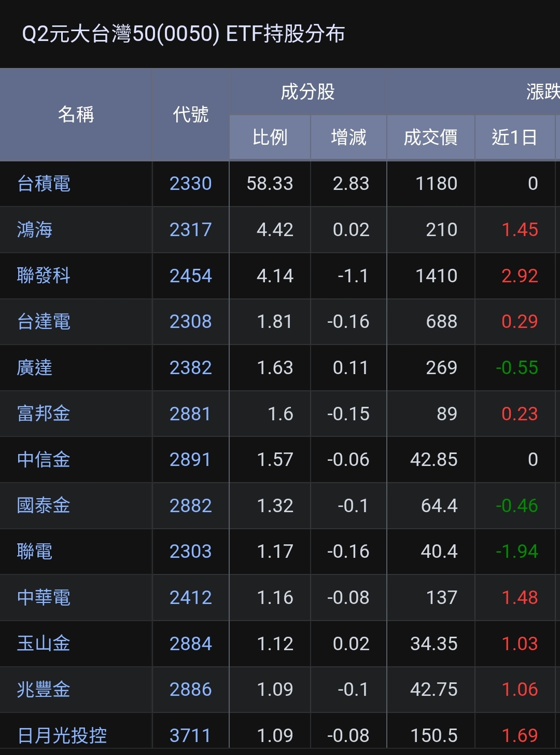Open the 廣達 stock link
560x755 pixels.
pyautogui.click(x=35, y=367)
